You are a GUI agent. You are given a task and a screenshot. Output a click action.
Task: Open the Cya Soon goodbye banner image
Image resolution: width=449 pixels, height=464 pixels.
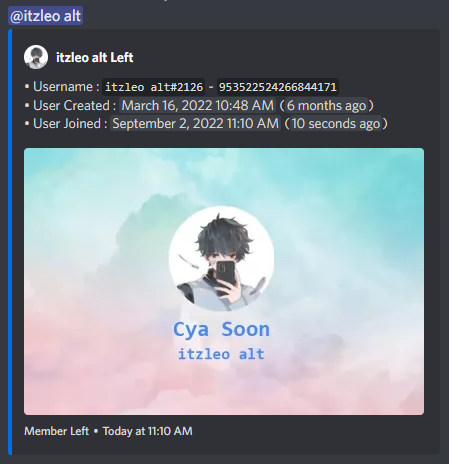(224, 281)
